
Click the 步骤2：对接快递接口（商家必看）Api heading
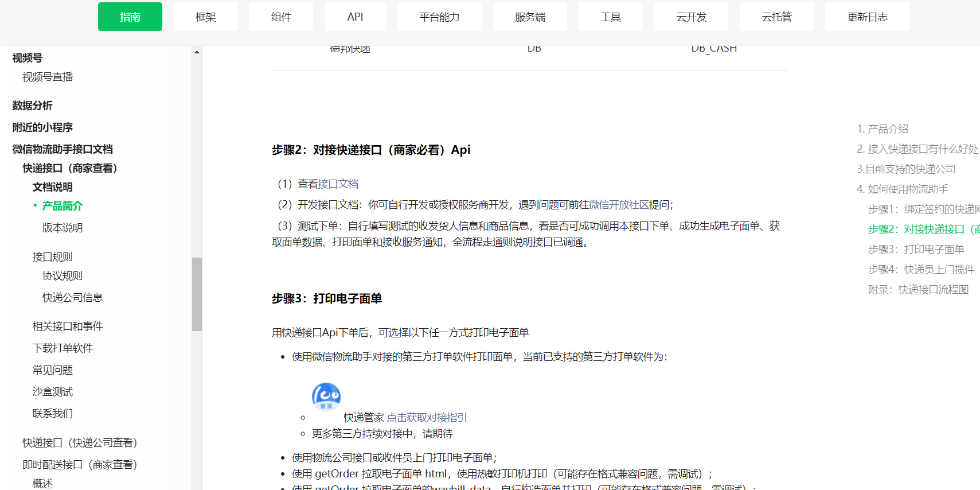coord(371,150)
